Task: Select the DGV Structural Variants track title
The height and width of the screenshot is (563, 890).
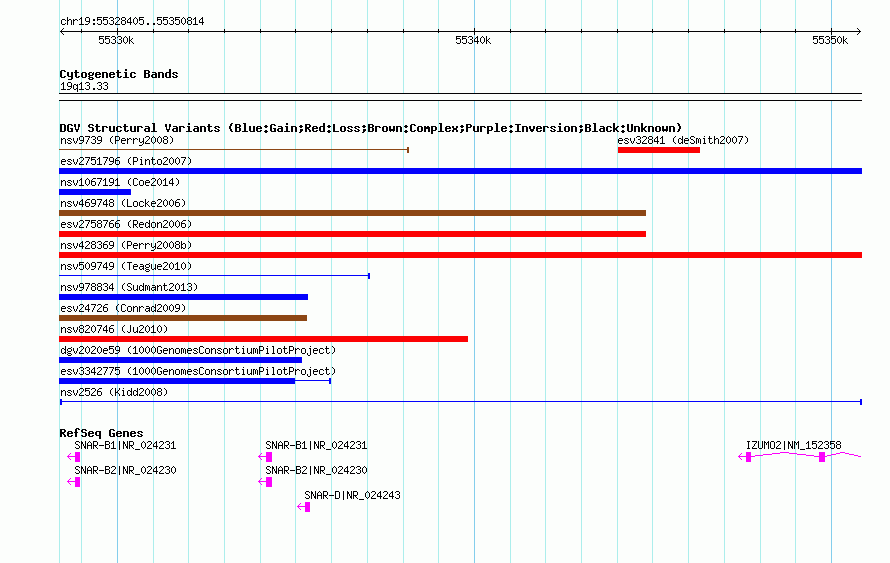Action: pos(371,128)
